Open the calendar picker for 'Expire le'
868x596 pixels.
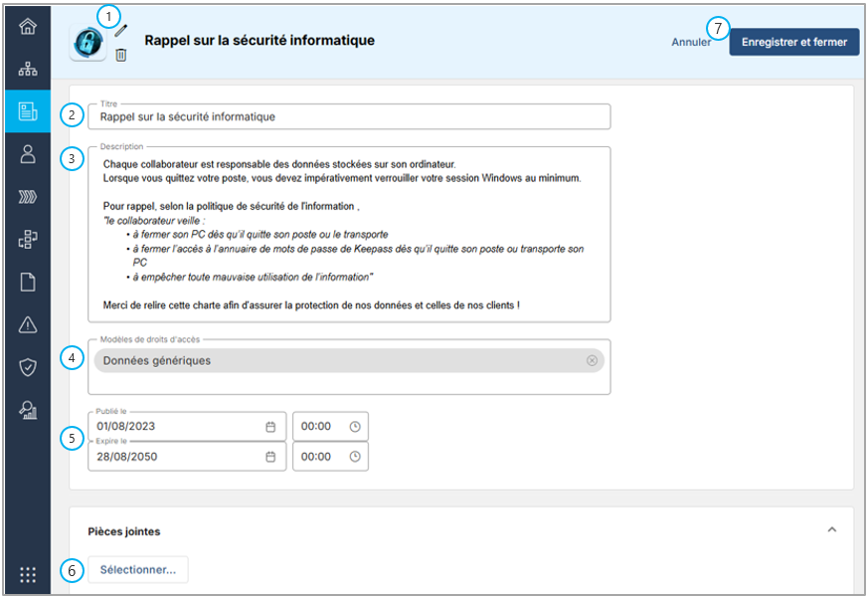[x=270, y=457]
